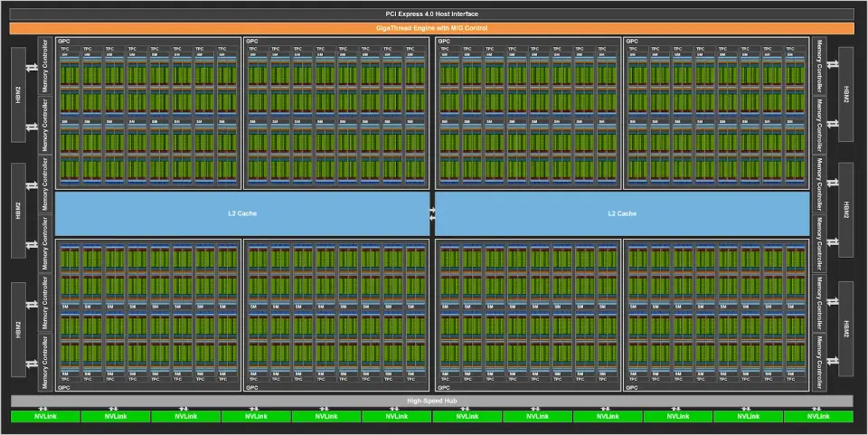Viewport: 868px width, 435px height.
Task: Select the top-left HBM2 memory block
Action: coord(18,95)
